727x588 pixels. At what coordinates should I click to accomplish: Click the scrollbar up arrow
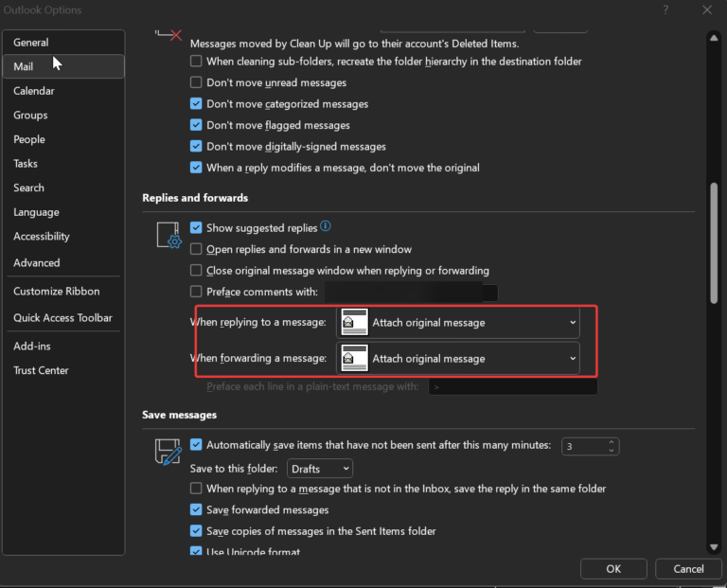[714, 38]
